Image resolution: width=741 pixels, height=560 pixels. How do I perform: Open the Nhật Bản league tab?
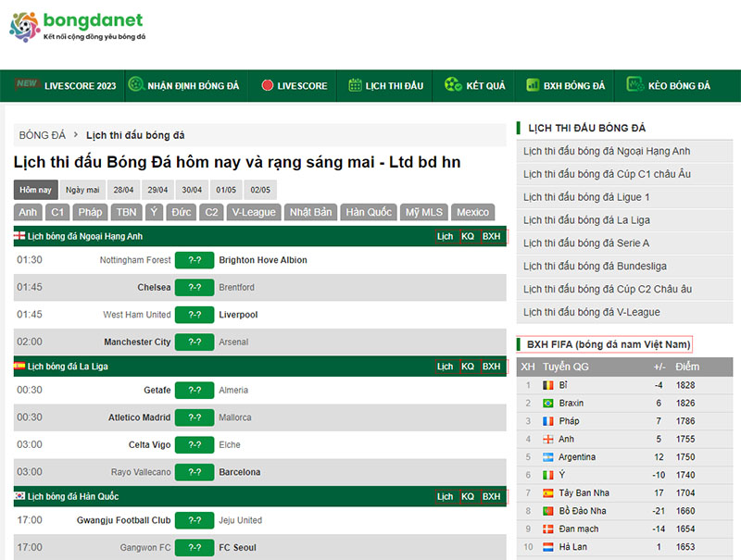310,212
